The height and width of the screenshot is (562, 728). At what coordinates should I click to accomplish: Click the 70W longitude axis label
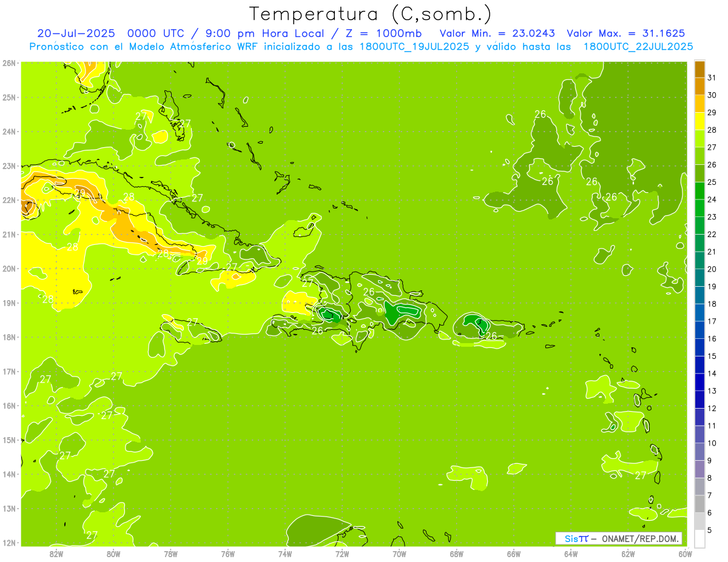(x=399, y=554)
